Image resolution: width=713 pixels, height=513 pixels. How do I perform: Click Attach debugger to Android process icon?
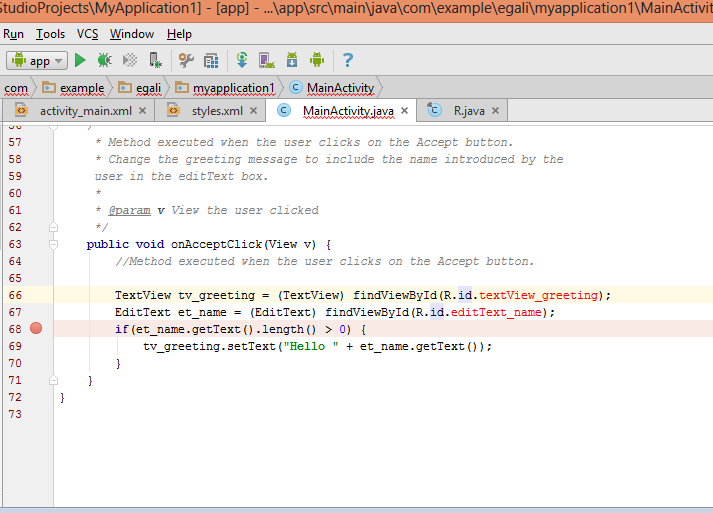tap(155, 60)
